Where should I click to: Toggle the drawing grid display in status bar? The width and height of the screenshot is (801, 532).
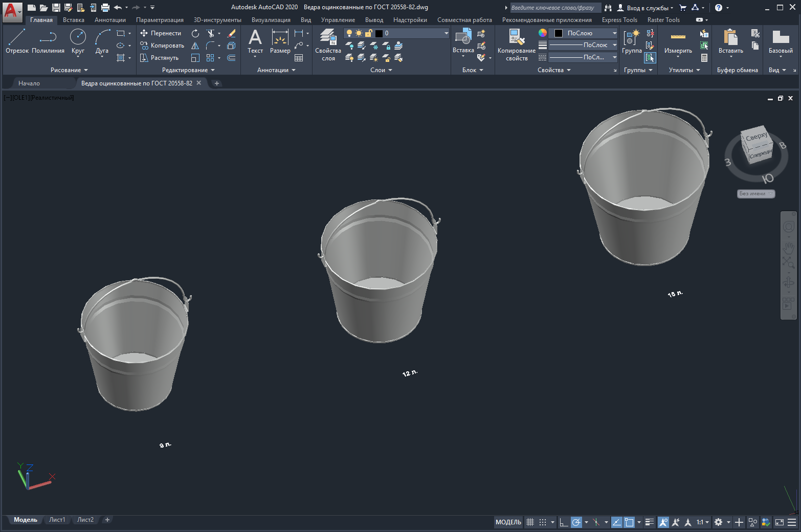pyautogui.click(x=530, y=522)
